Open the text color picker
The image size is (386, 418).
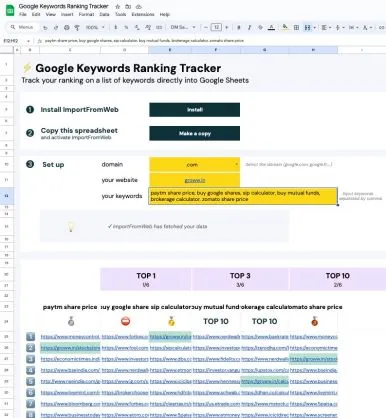pyautogui.click(x=271, y=27)
